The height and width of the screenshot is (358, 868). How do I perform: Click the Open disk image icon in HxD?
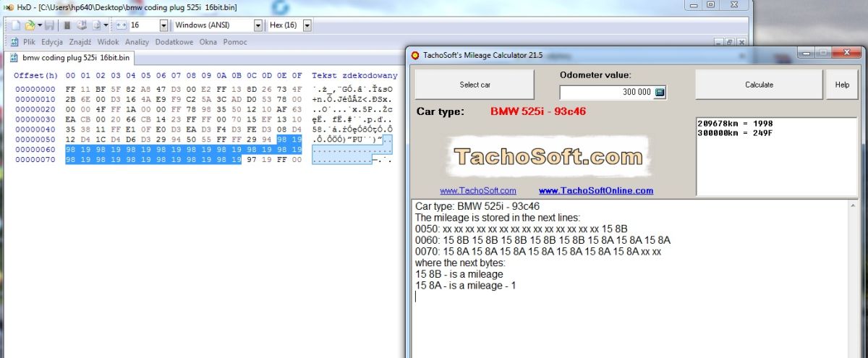click(95, 25)
